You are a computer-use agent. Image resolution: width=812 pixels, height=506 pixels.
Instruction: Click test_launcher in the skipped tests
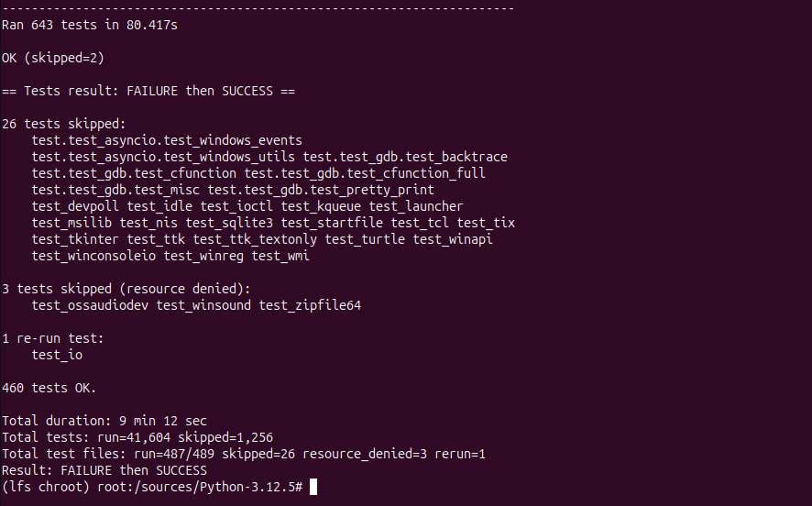(416, 206)
